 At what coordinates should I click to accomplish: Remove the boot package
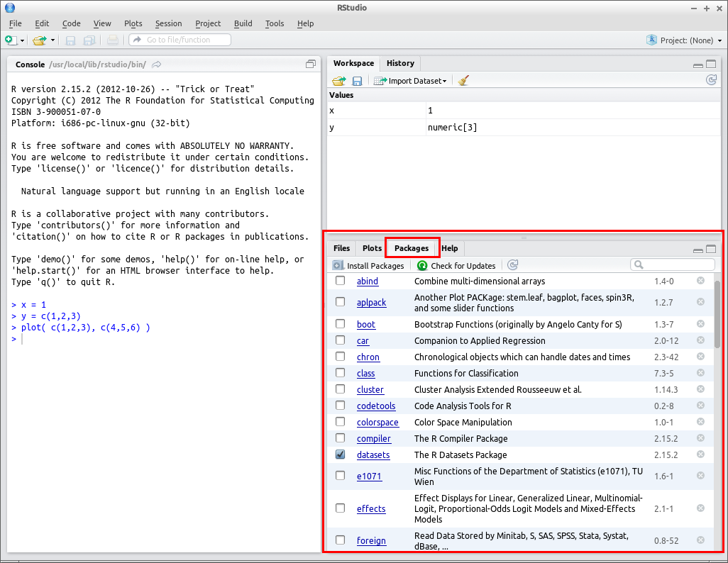700,323
